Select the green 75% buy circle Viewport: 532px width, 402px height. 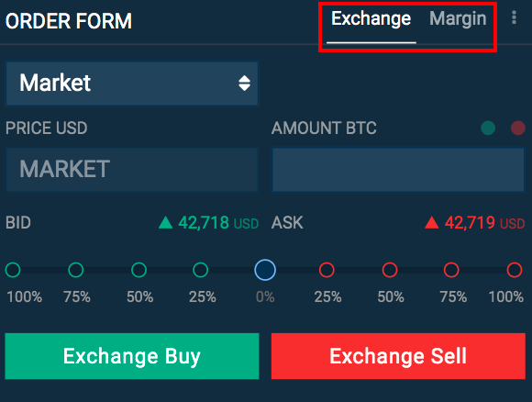75,270
